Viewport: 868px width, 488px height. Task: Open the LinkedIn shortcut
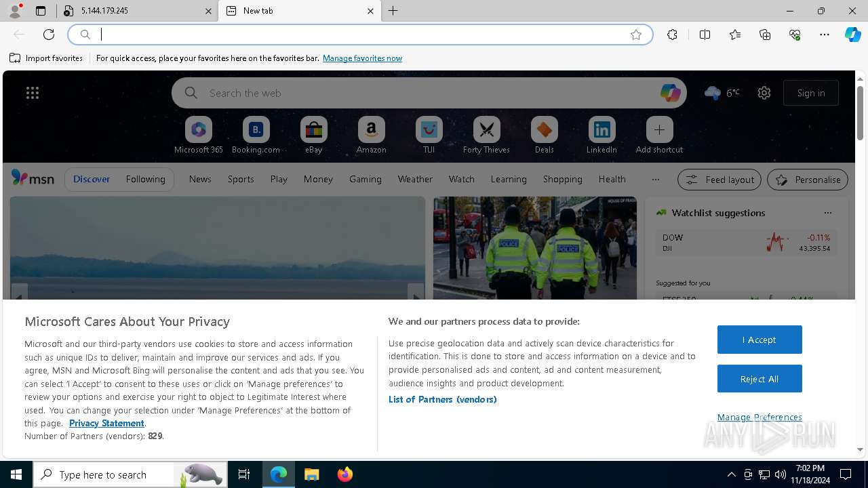click(x=601, y=135)
